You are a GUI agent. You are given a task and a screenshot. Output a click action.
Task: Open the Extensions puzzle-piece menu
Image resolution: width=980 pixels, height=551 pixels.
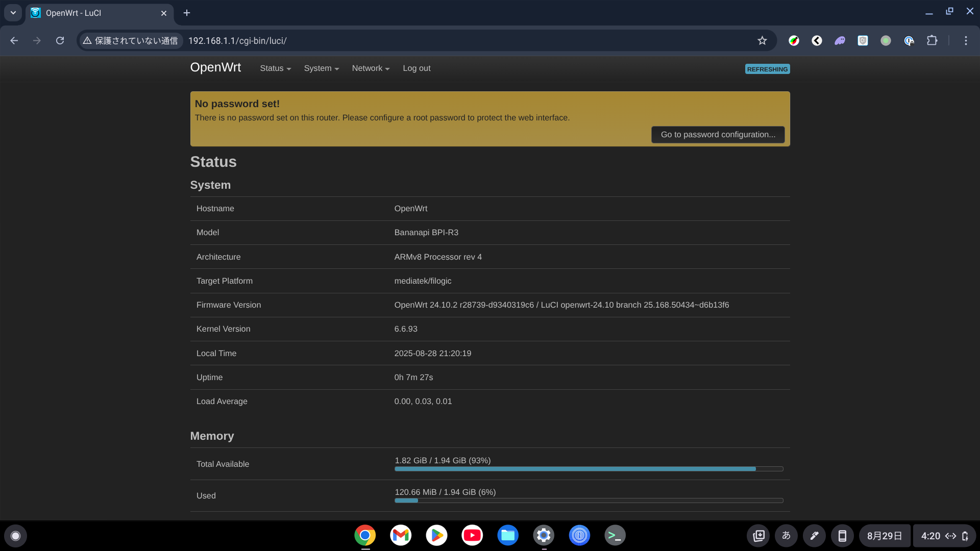(x=933, y=41)
